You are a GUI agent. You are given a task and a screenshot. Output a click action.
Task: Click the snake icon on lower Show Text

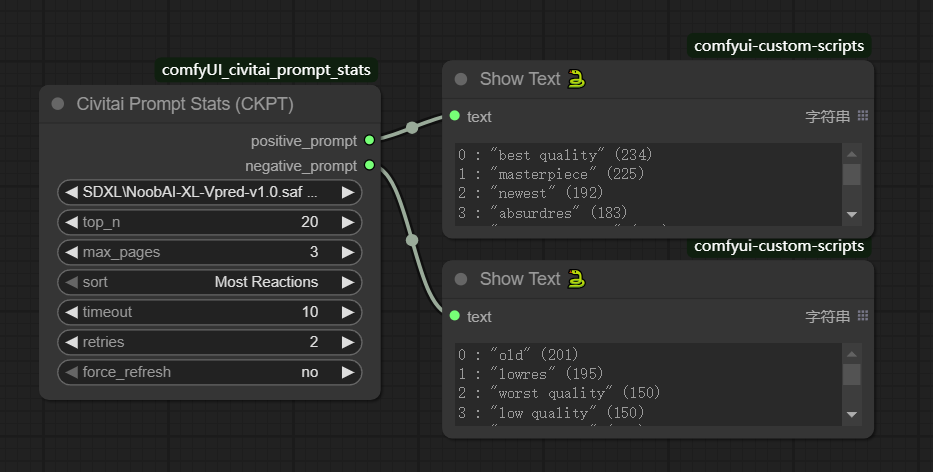576,279
